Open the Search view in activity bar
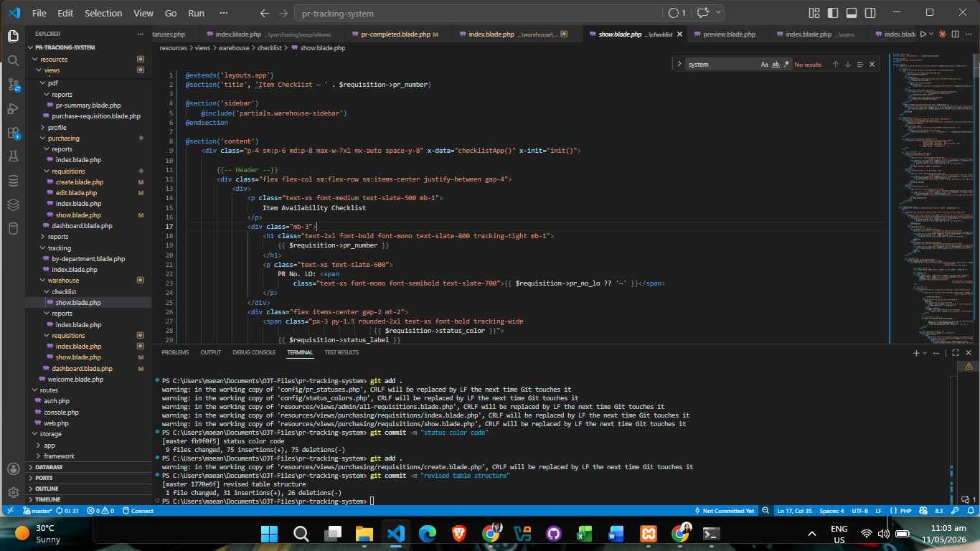 tap(13, 60)
